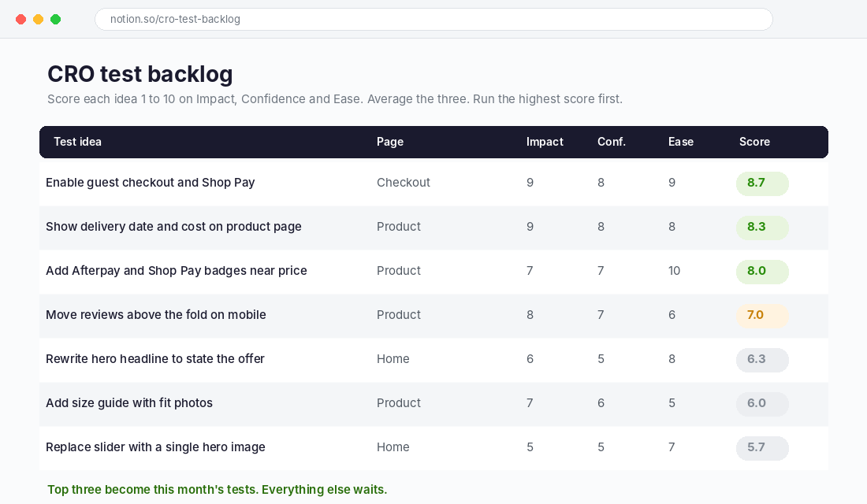Select 'Show delivery date and cost on product page'
This screenshot has height=504, width=867.
(x=173, y=227)
